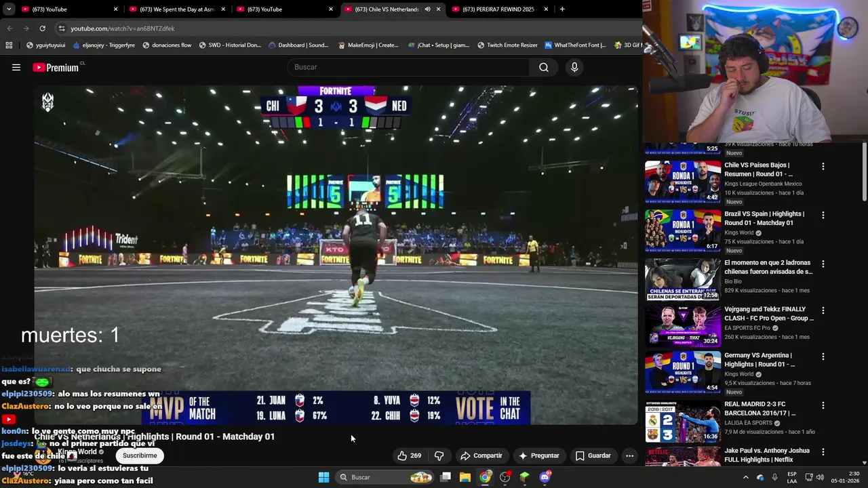Open the Compartir share dialog

pos(481,455)
